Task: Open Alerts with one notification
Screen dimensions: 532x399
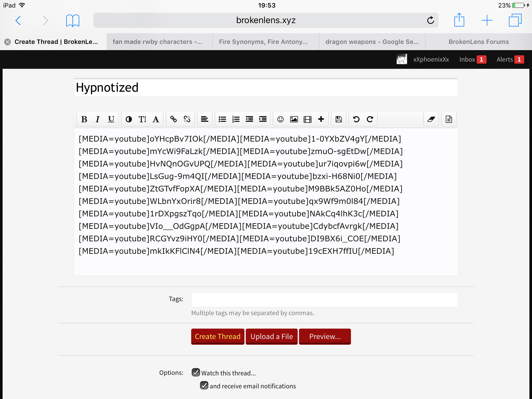Action: (510, 59)
